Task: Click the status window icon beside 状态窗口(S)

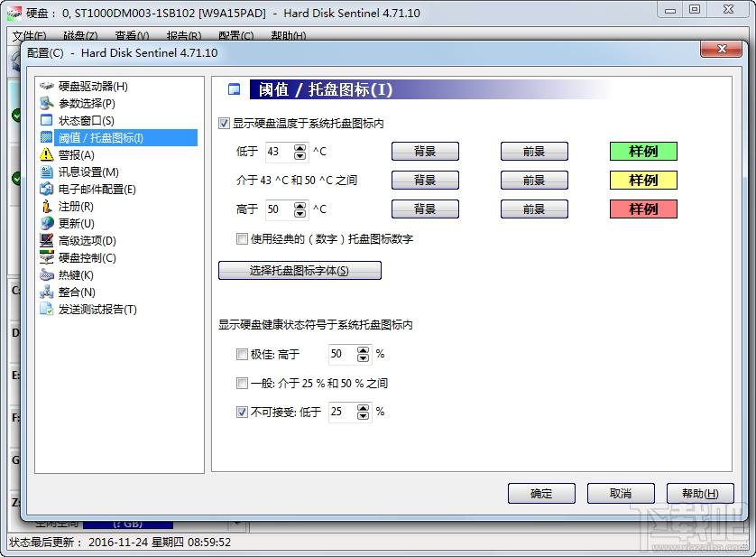Action: (47, 121)
